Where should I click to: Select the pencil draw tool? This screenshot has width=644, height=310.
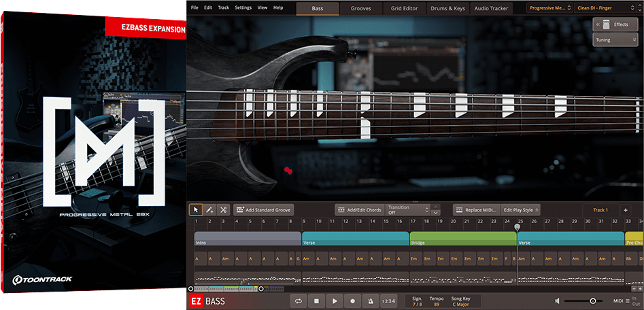click(x=209, y=210)
